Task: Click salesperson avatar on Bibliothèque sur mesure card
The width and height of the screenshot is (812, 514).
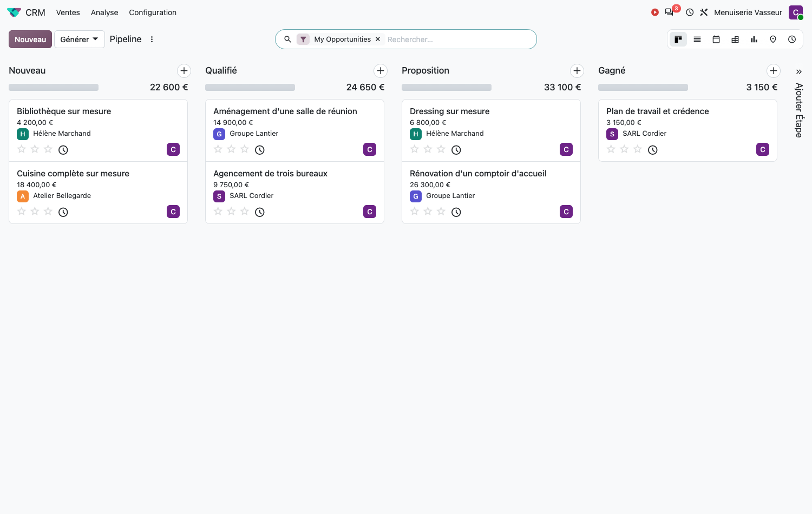Action: (x=173, y=150)
